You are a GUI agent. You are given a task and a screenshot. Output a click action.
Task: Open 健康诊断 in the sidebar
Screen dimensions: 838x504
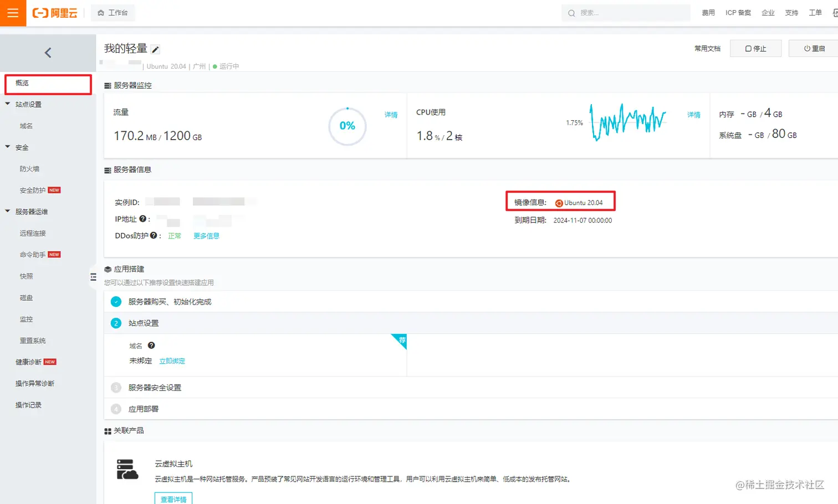pos(28,362)
